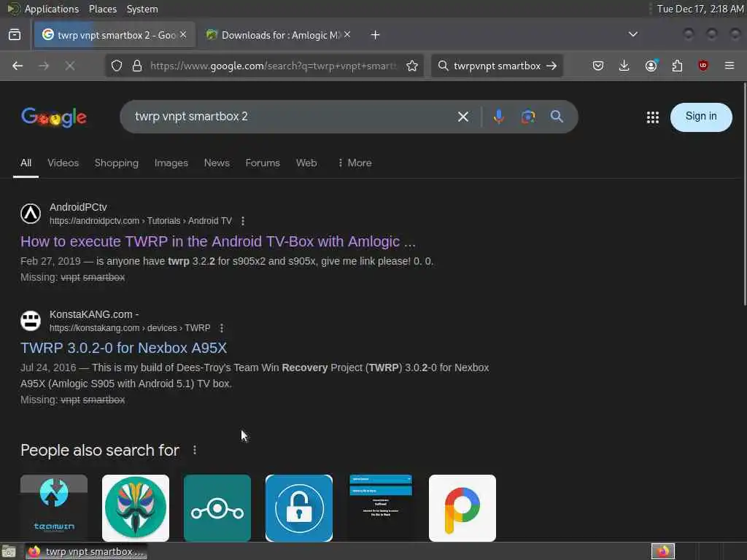The height and width of the screenshot is (560, 747).
Task: Select the dark flashing tool screenshot thumbnail
Action: [381, 507]
